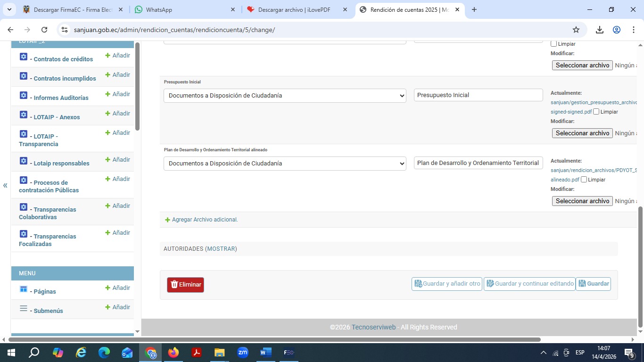Expand Autoridades section via MOSTRAR link
This screenshot has width=644, height=362.
point(221,249)
